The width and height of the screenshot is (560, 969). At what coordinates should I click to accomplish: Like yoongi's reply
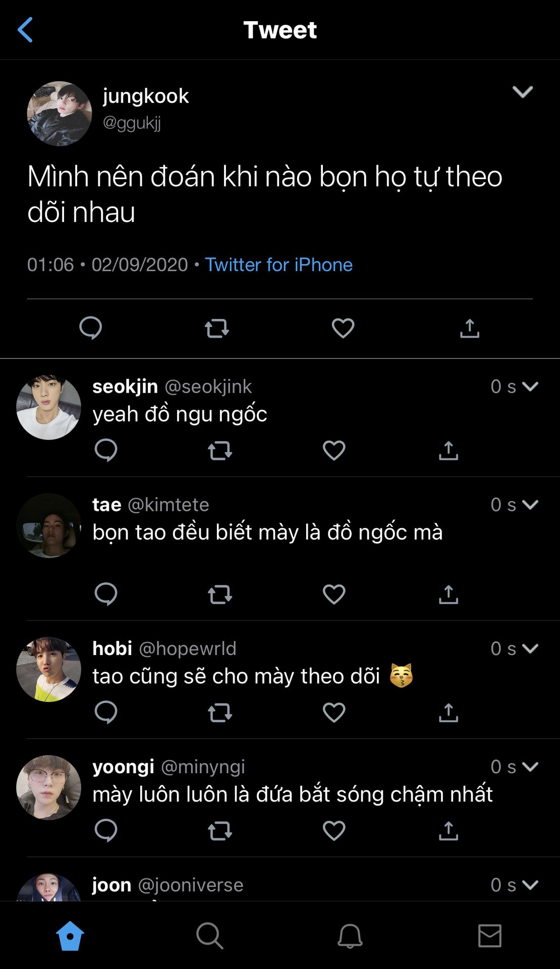334,831
